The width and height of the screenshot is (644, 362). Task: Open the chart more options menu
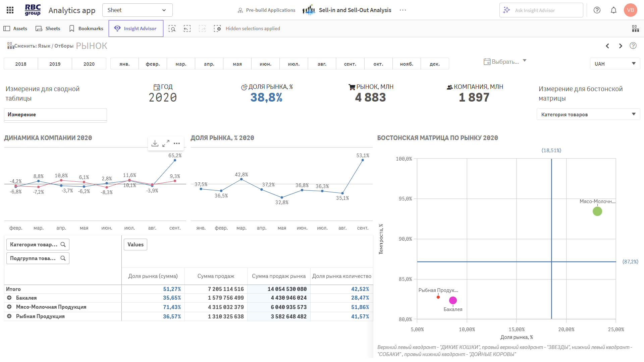pyautogui.click(x=177, y=143)
